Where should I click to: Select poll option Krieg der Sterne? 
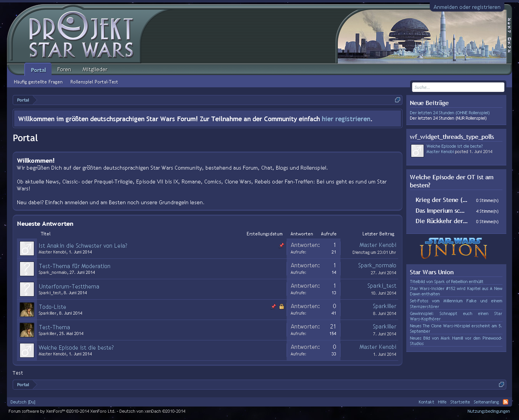click(441, 200)
